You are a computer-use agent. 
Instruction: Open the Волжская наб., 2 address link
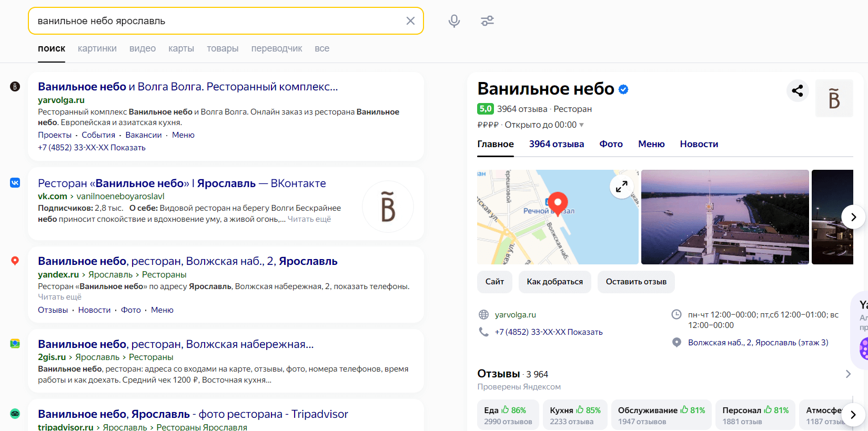[758, 343]
